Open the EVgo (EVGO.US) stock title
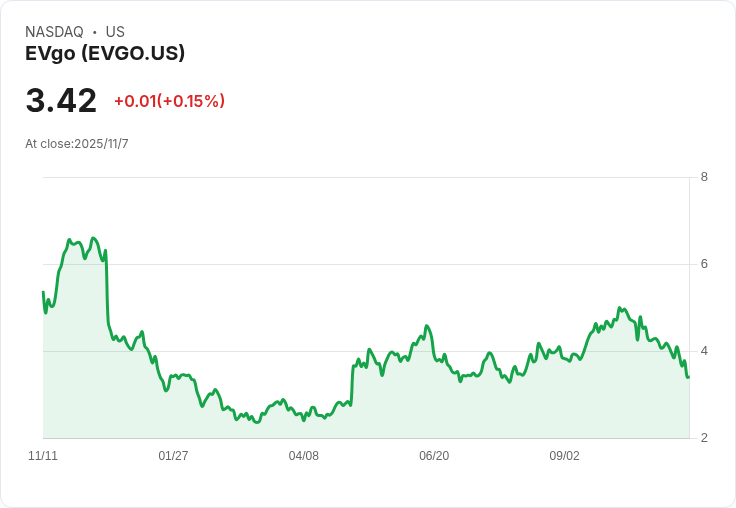736x508 pixels. [105, 54]
